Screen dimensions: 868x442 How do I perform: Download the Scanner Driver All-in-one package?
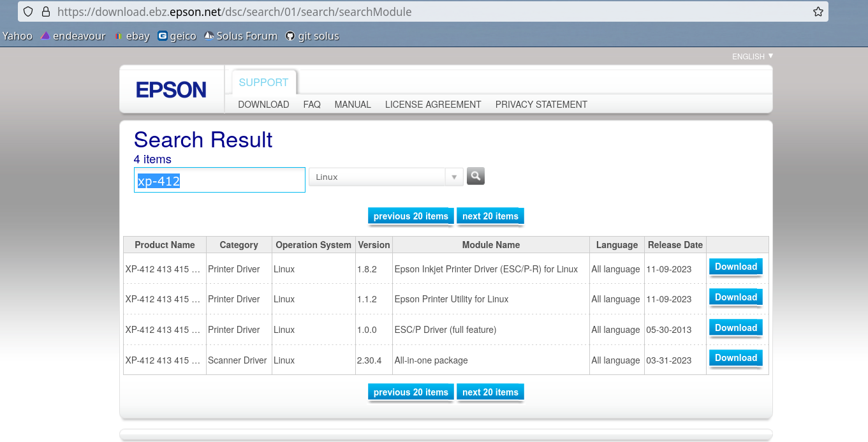pos(735,358)
